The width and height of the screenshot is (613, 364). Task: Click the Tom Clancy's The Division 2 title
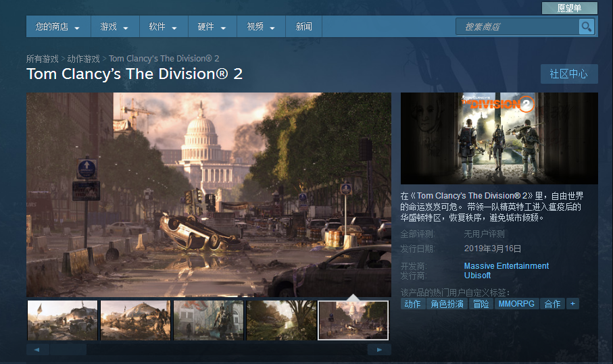click(x=134, y=74)
